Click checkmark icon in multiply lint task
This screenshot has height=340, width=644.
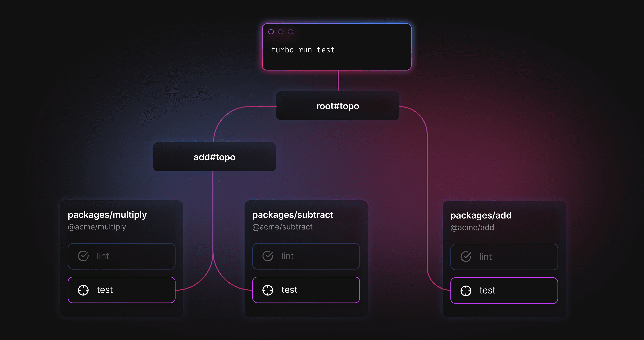point(83,256)
